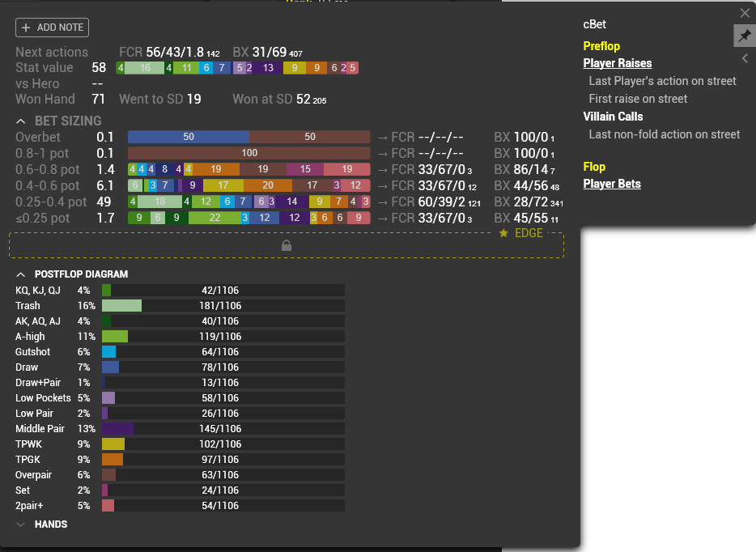Viewport: 756px width, 552px height.
Task: Click the cBet title in side panel
Action: (x=594, y=24)
